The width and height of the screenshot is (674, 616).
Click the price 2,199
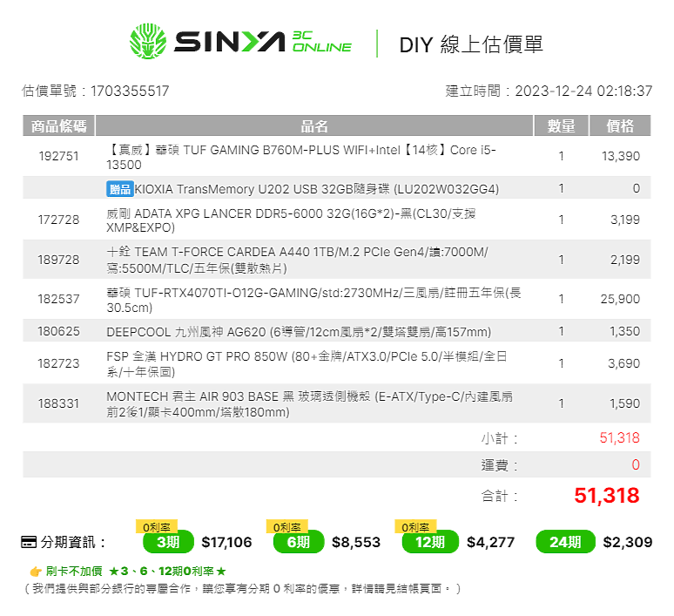click(x=625, y=260)
